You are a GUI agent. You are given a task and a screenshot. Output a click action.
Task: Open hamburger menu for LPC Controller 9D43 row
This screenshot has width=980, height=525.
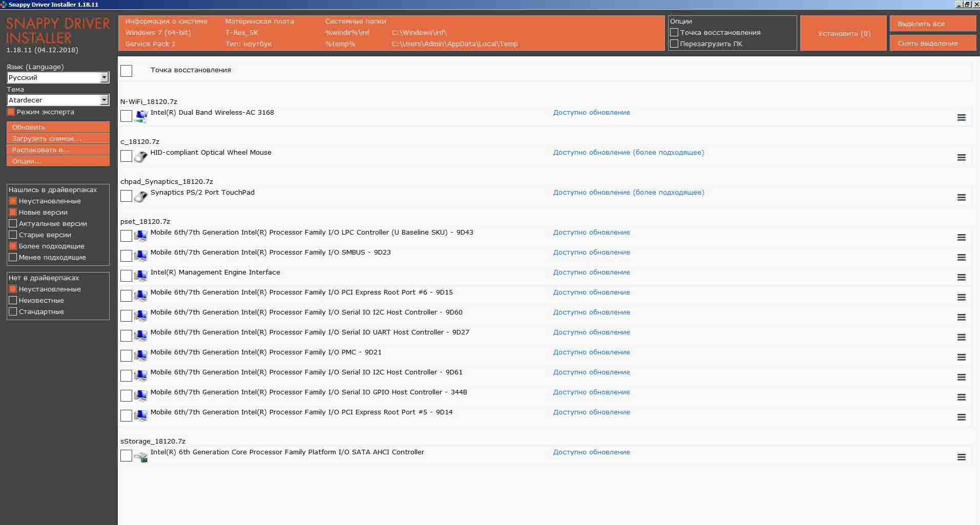[961, 238]
